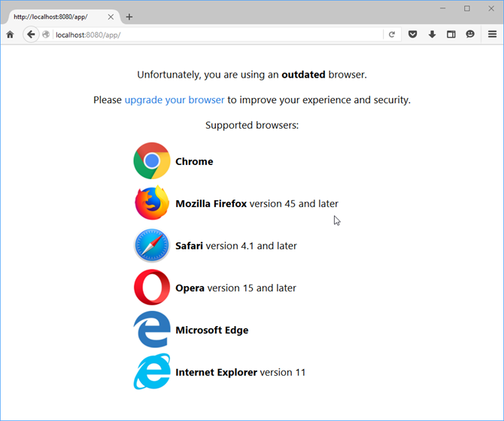
Task: Close the browser window
Action: coord(491,8)
